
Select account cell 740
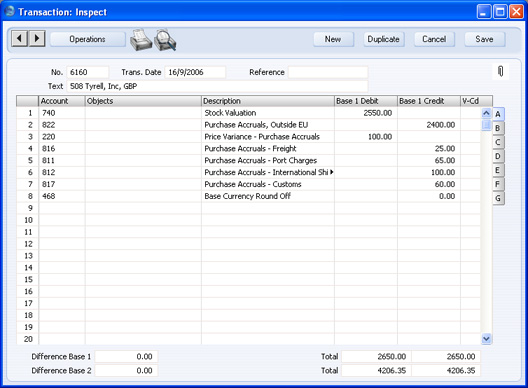point(62,113)
